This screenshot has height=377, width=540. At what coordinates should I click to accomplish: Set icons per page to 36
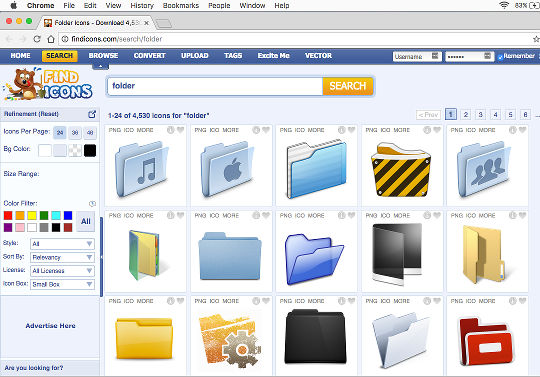coord(75,133)
